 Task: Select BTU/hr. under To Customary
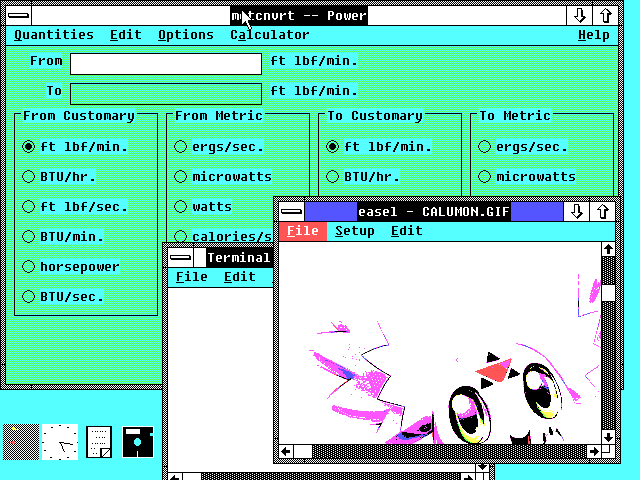[x=363, y=177]
